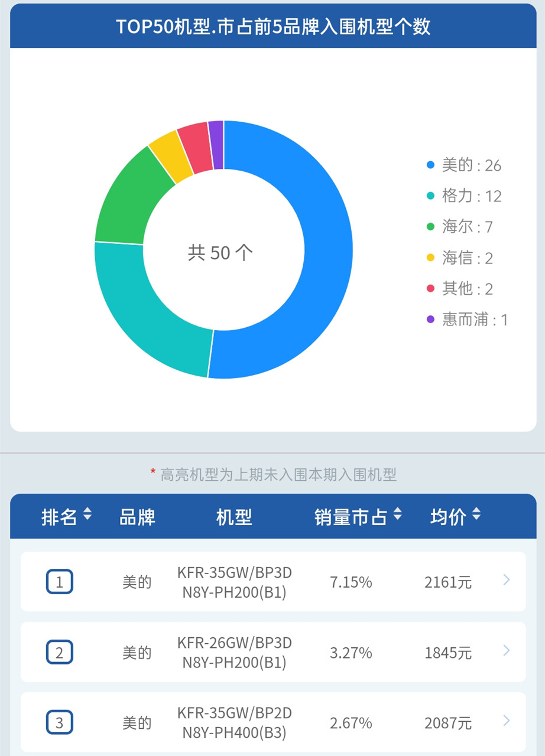
Task: Open model KFR-35GW/BP2D N8Y-PH400(B3)
Action: 234,722
